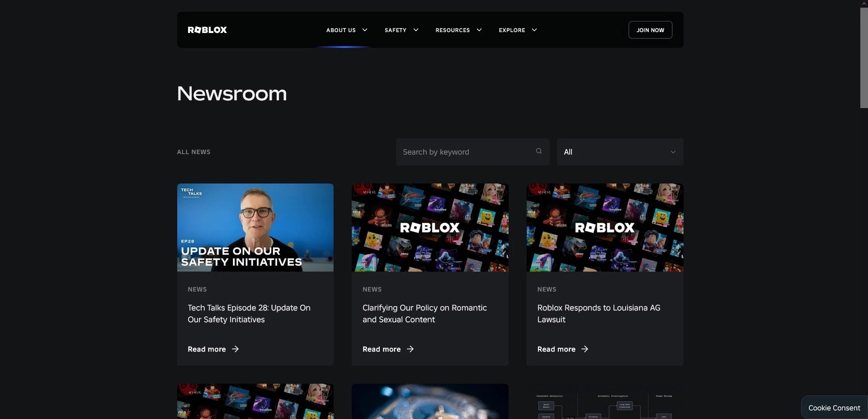Click the Louisiana AG Lawsuit article thumbnail
The image size is (868, 419).
[604, 227]
